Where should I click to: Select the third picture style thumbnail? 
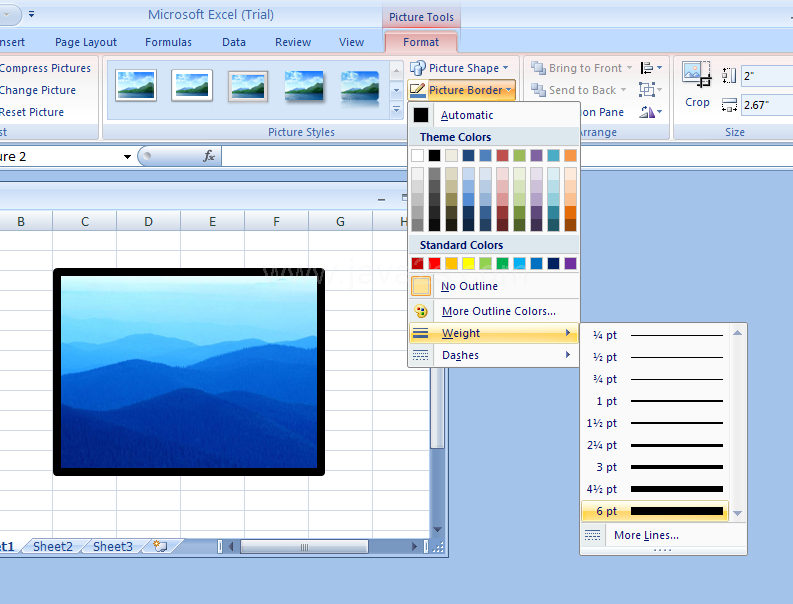pyautogui.click(x=248, y=86)
